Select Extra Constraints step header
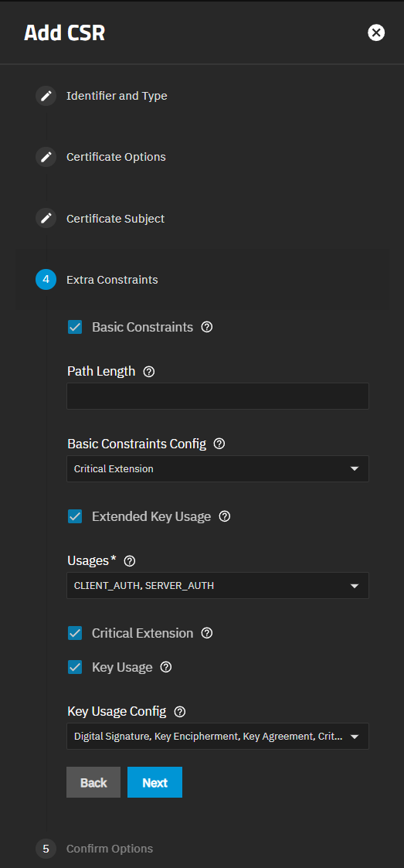This screenshot has height=868, width=404. click(112, 280)
